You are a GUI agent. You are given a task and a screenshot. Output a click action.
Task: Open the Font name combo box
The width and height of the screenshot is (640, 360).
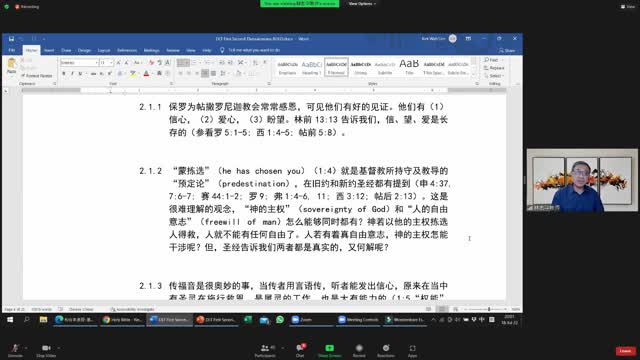pyautogui.click(x=79, y=62)
